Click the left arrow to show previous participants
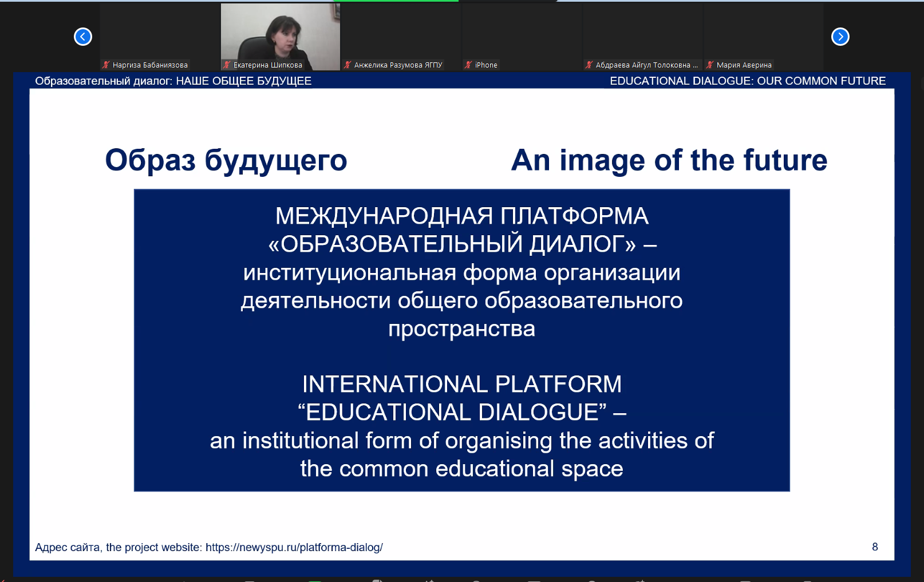The height and width of the screenshot is (582, 924). [83, 37]
